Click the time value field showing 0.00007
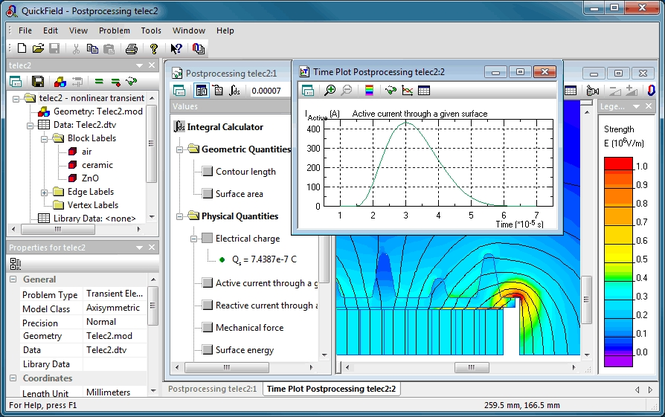The image size is (665, 417). coord(266,91)
